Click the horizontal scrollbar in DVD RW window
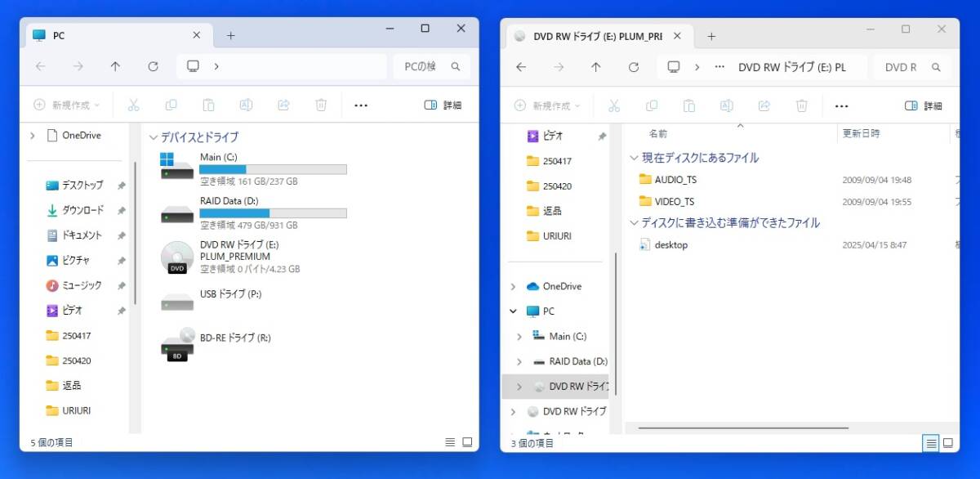The width and height of the screenshot is (980, 479). point(742,428)
